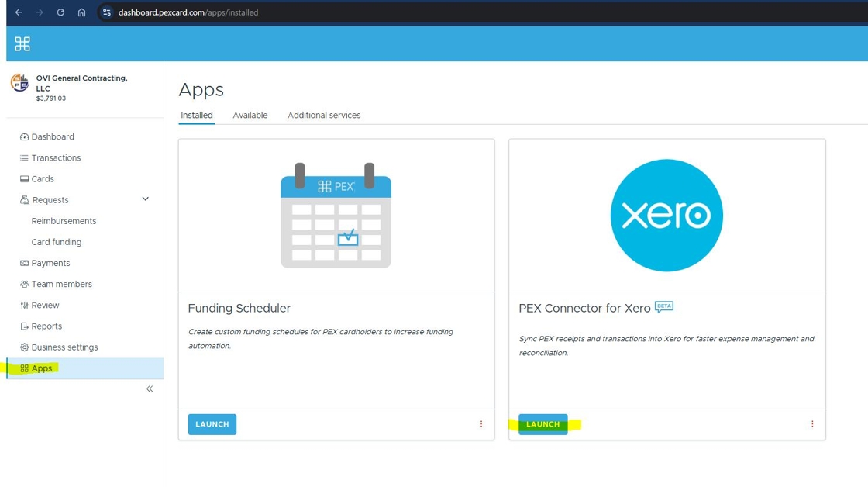Click the Cards icon in the sidebar
The image size is (868, 487).
24,179
